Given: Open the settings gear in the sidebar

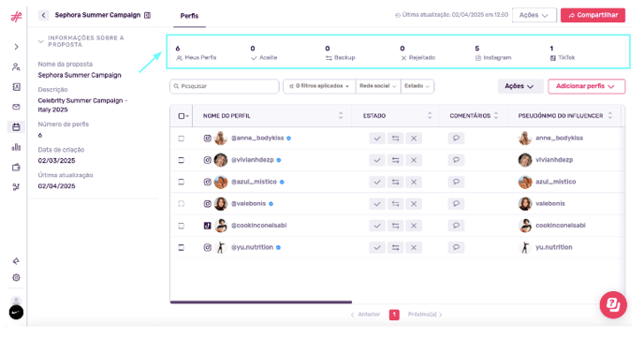Looking at the screenshot, I should (16, 277).
